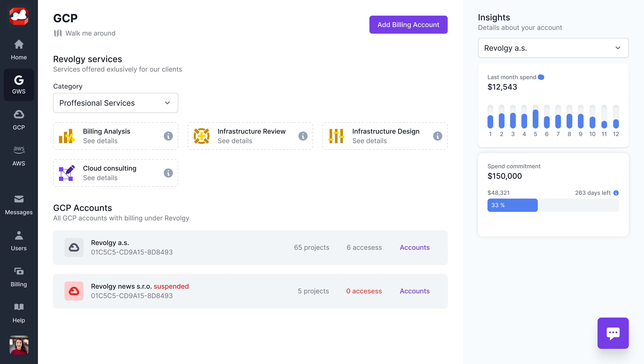Screen dimensions: 644x364
Task: Open the GWS section in sidebar
Action: [19, 85]
